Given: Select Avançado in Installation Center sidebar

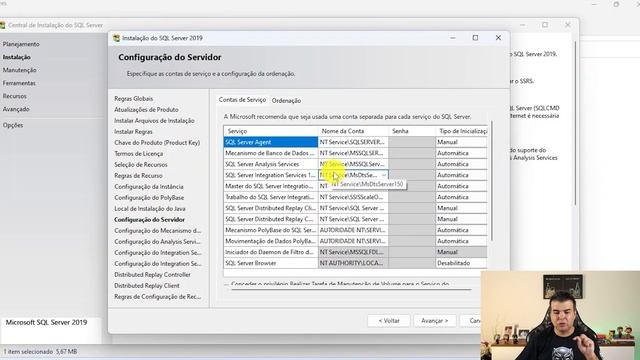Looking at the screenshot, I should 16,109.
